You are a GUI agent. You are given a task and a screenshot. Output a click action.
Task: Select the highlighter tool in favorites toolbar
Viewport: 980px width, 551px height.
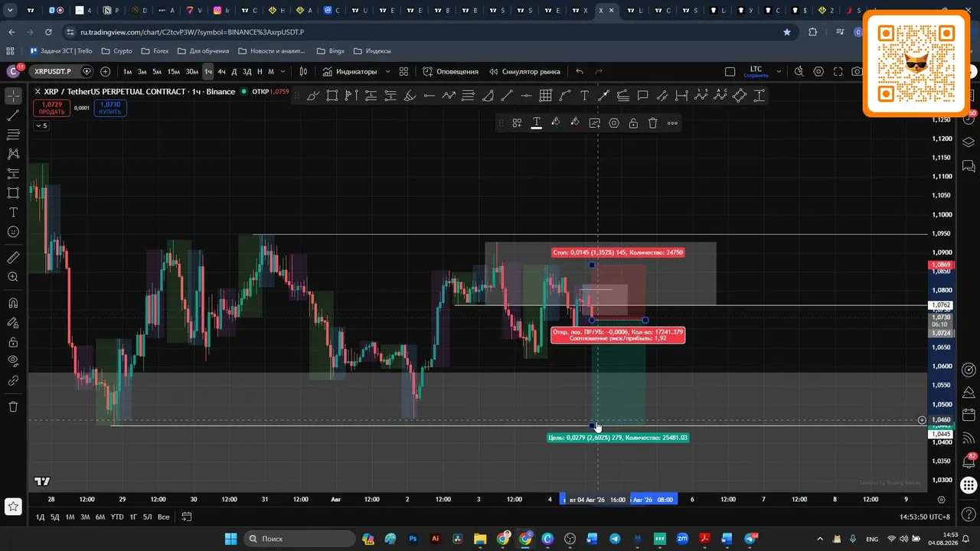(410, 96)
